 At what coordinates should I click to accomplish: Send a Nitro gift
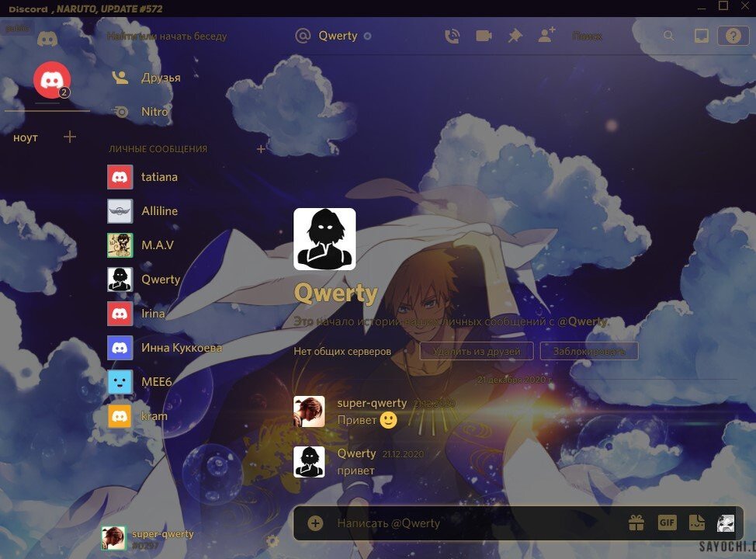636,523
